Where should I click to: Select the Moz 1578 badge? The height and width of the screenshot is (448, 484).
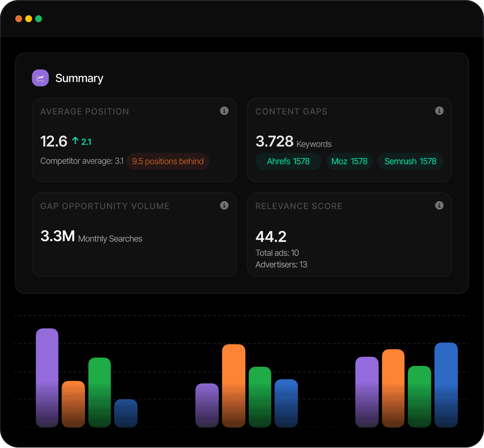[349, 161]
